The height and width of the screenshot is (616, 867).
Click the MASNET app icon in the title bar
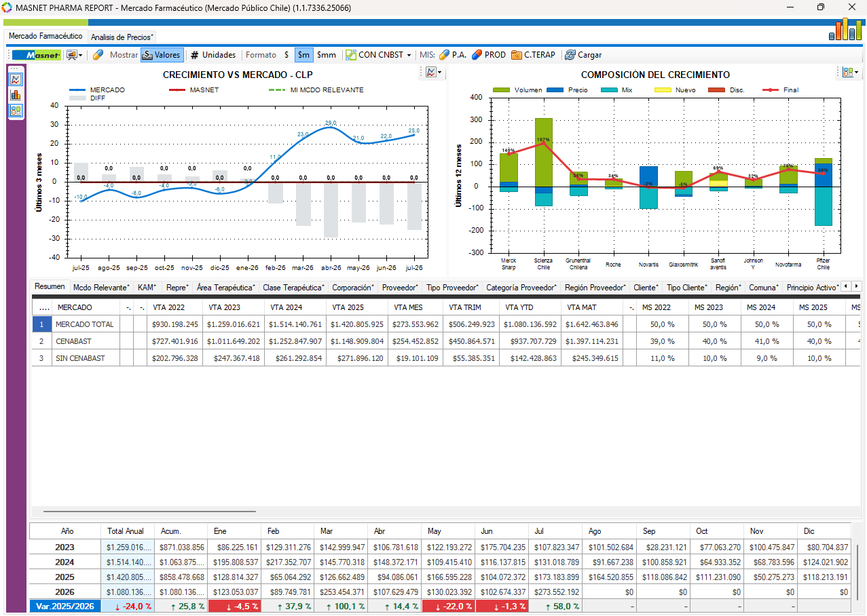click(7, 7)
